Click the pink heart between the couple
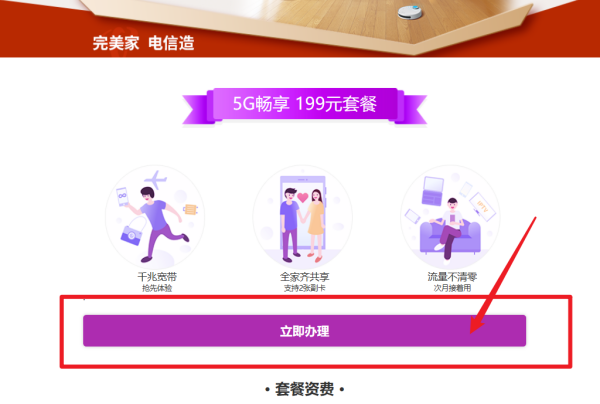The image size is (600, 404). [303, 197]
